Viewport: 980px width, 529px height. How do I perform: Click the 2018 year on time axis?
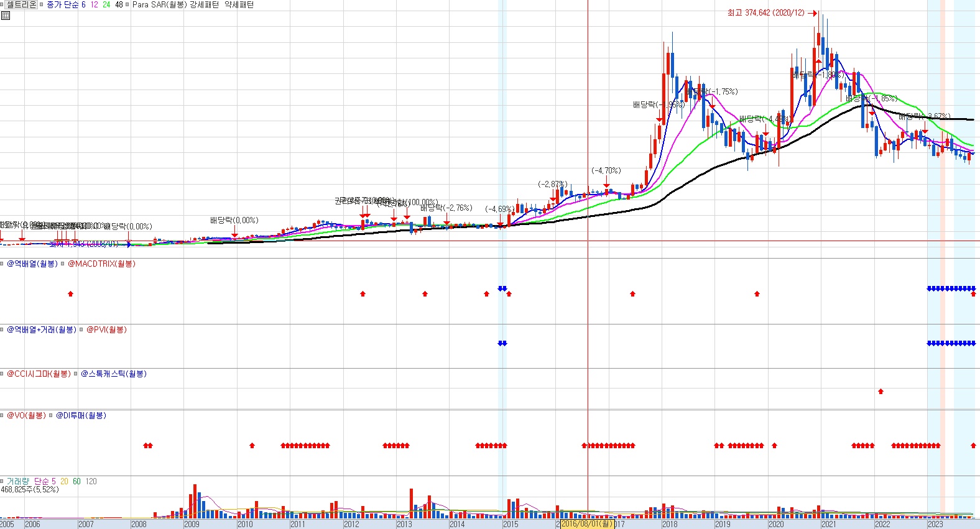tap(670, 524)
